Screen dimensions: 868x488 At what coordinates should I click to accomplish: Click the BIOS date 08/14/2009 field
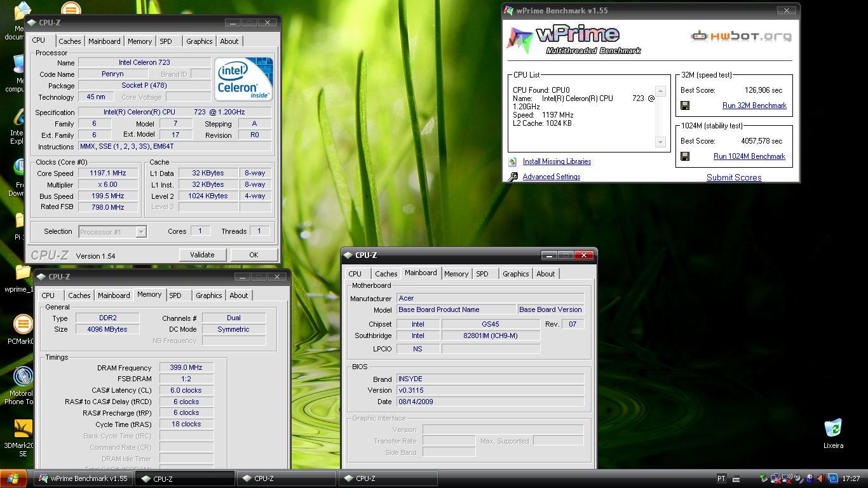point(490,402)
